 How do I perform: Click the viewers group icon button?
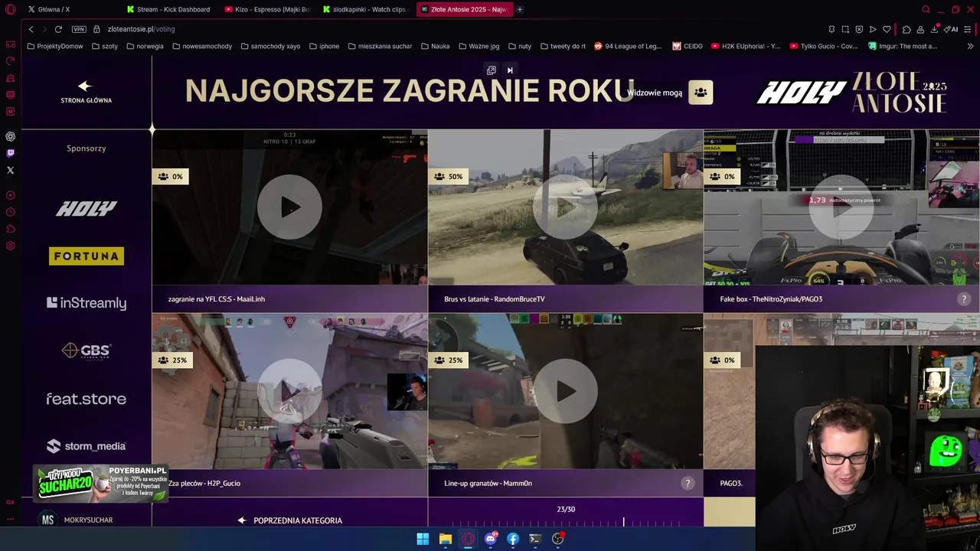tap(701, 93)
